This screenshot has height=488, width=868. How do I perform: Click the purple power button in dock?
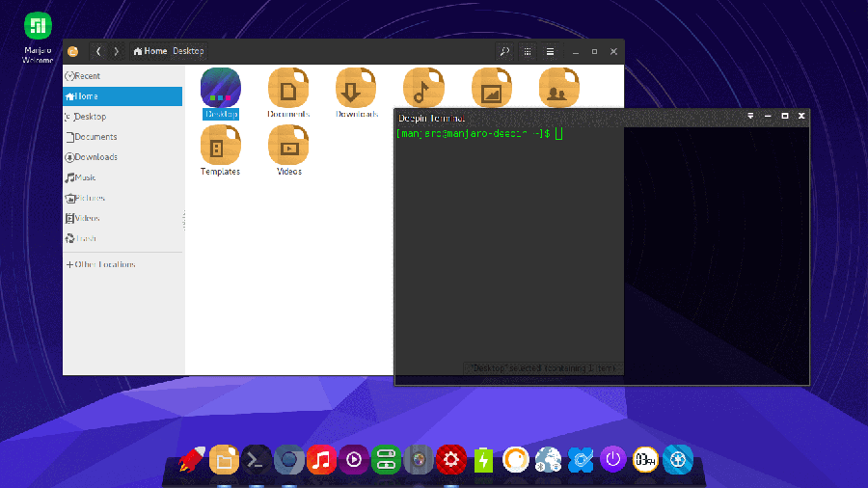(x=613, y=459)
